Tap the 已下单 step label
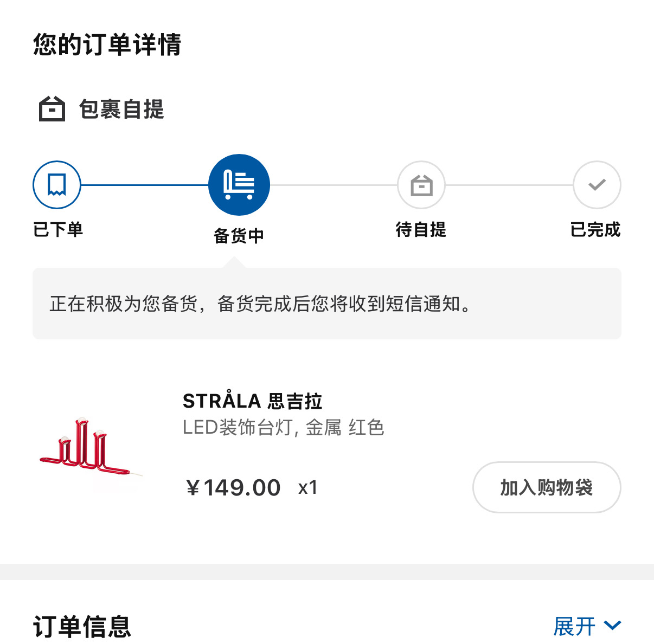This screenshot has width=654, height=644. tap(58, 229)
